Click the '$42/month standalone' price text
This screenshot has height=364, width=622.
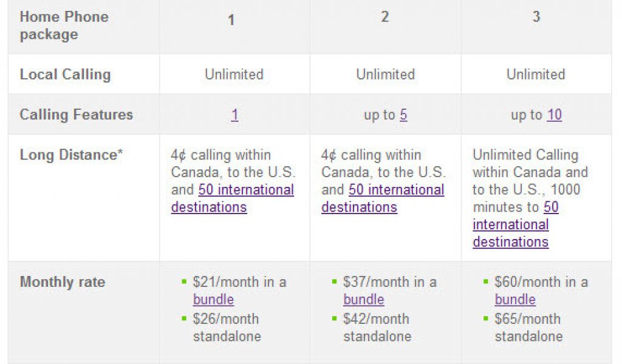pyautogui.click(x=377, y=328)
